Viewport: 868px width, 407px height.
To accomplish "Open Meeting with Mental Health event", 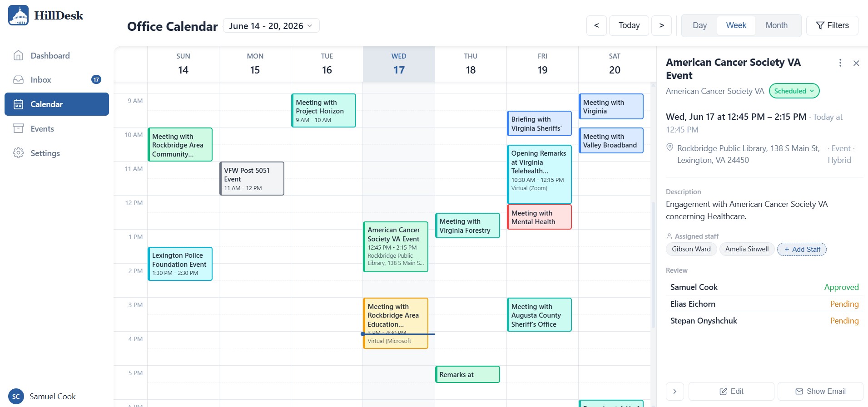I will [539, 217].
